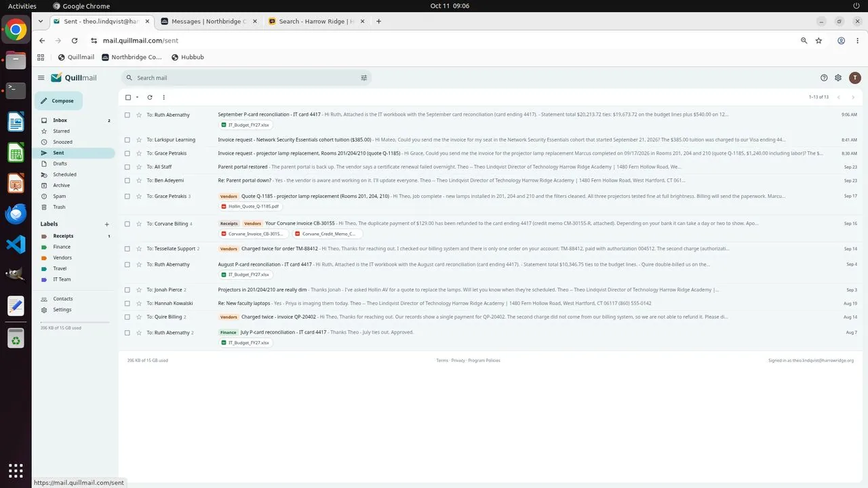Viewport: 868px width, 488px height.
Task: Open the Privacy link in footer
Action: tap(458, 361)
